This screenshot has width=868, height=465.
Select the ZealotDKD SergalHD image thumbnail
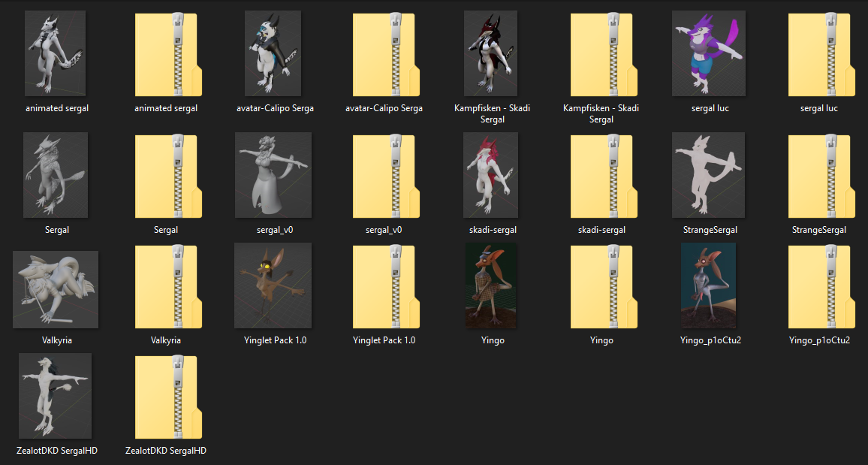[x=56, y=396]
